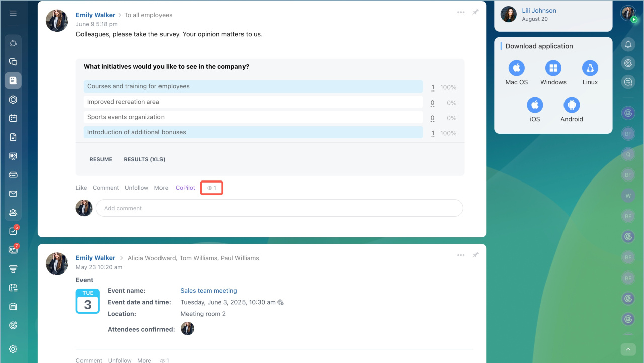Expand the More menu under survey post
644x363 pixels.
coord(161,188)
